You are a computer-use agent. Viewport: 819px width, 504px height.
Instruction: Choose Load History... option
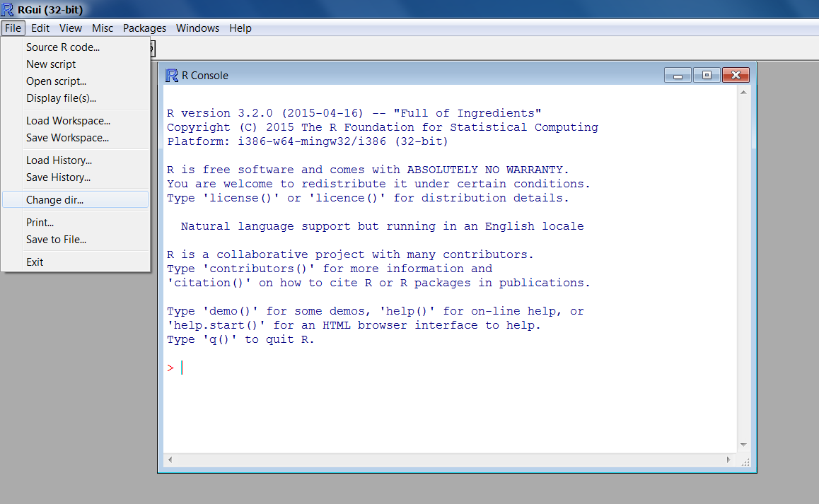(76, 160)
